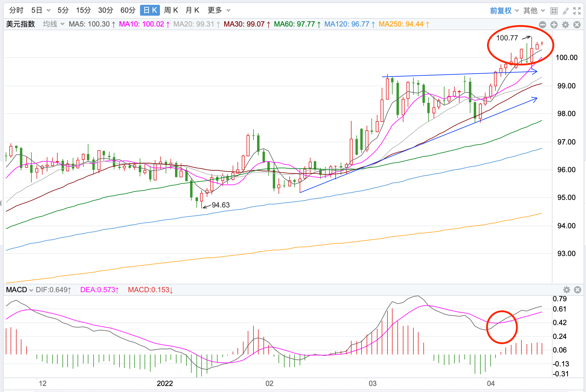Image resolution: width=586 pixels, height=392 pixels.
Task: Enter fullscreen chart mode
Action: (577, 11)
